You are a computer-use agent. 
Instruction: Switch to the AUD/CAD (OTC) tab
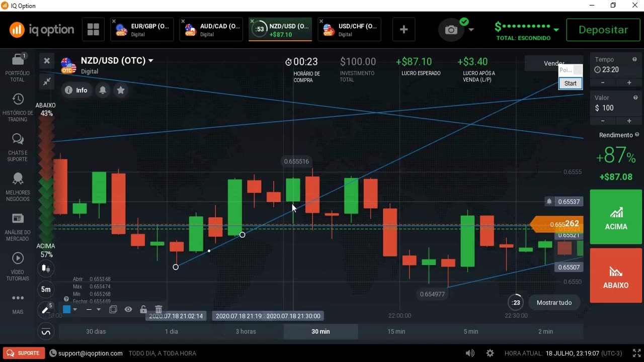(x=211, y=30)
